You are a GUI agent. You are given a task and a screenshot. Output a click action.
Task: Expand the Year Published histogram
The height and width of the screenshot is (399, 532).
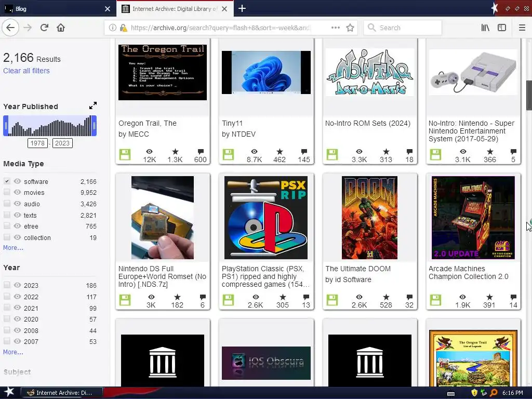[93, 105]
